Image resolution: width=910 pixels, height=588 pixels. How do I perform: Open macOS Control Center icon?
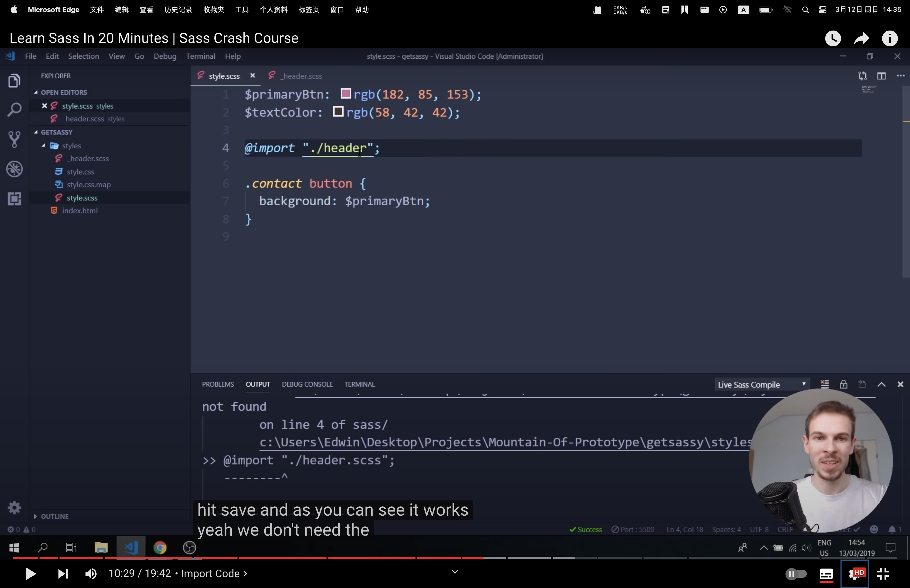coord(823,9)
